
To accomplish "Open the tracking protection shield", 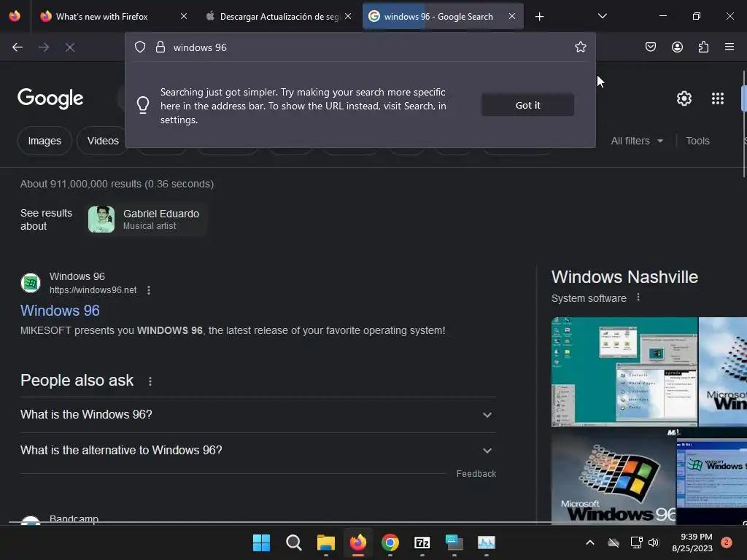I will pos(139,47).
